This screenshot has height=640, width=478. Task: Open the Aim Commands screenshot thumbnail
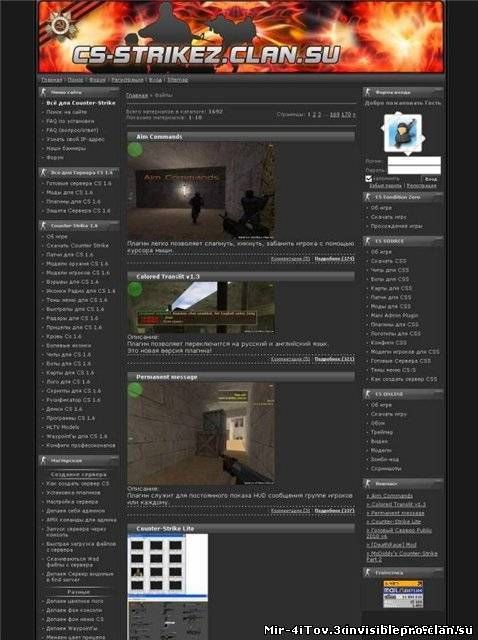(200, 191)
